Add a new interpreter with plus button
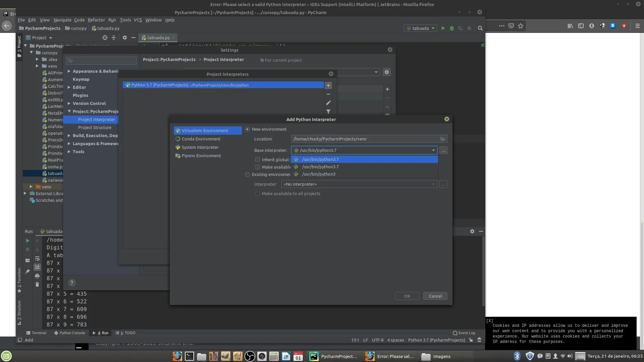The image size is (644, 362). [328, 86]
